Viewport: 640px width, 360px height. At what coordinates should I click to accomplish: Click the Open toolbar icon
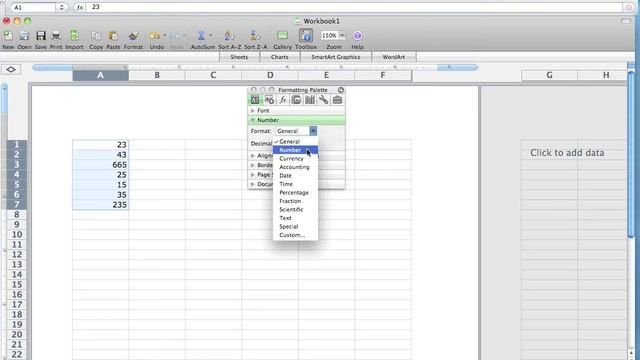24,36
